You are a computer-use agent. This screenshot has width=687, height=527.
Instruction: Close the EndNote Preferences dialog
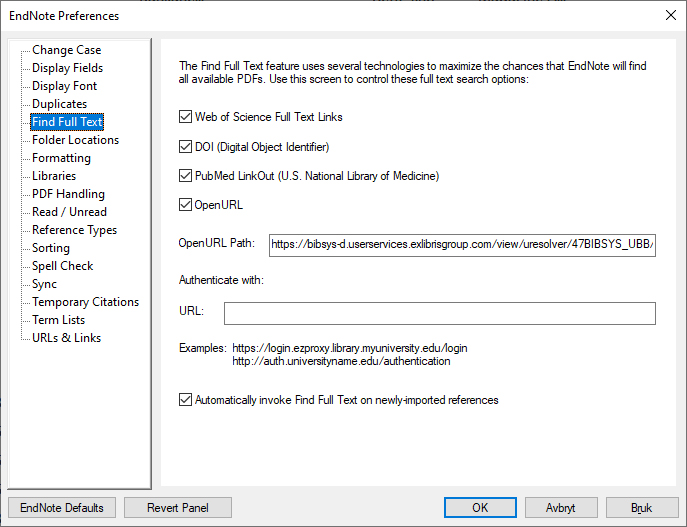[670, 15]
